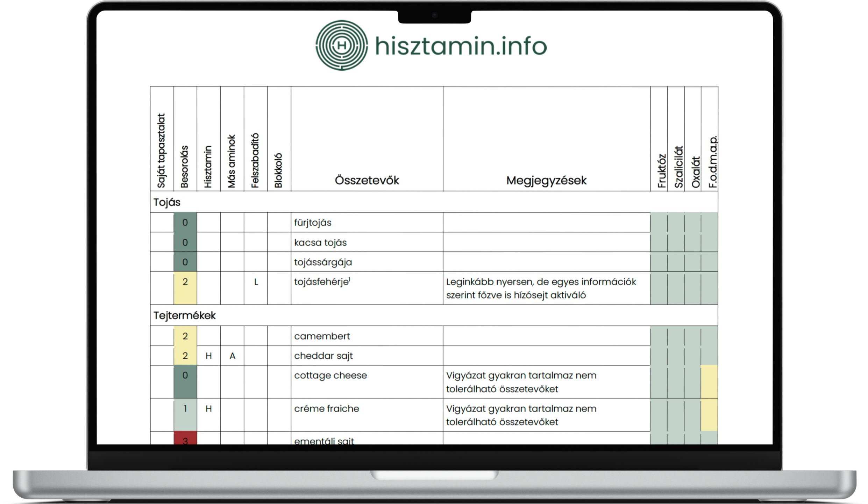Screen dimensions: 868x504
Task: Click the hisztamin.info site title text
Action: [x=461, y=46]
